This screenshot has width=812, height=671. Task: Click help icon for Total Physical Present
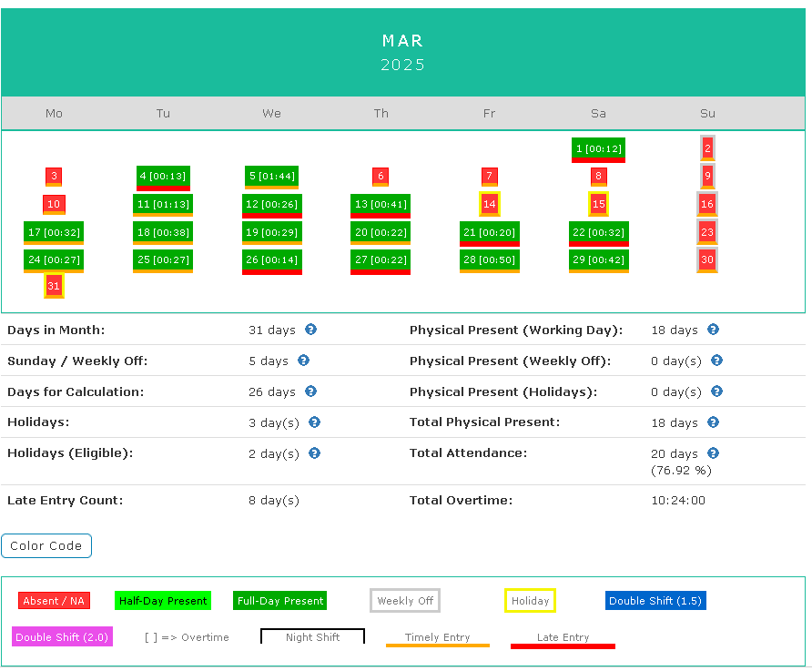click(x=713, y=422)
